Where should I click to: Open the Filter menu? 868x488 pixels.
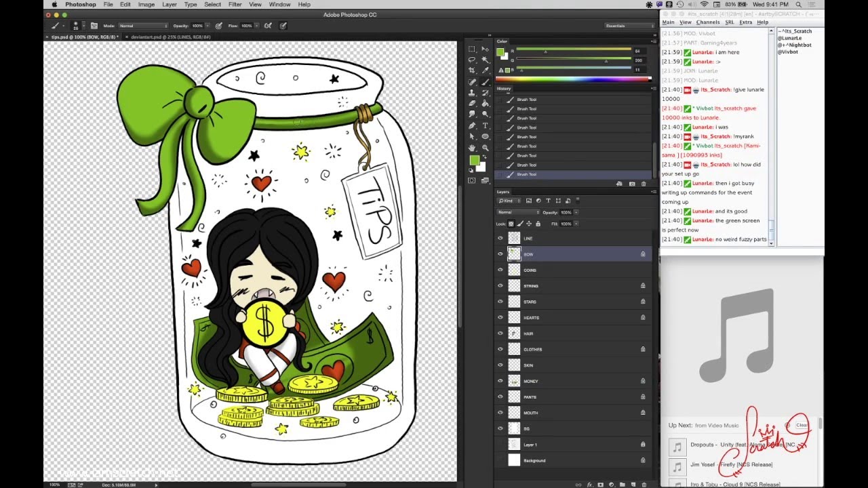(x=235, y=4)
